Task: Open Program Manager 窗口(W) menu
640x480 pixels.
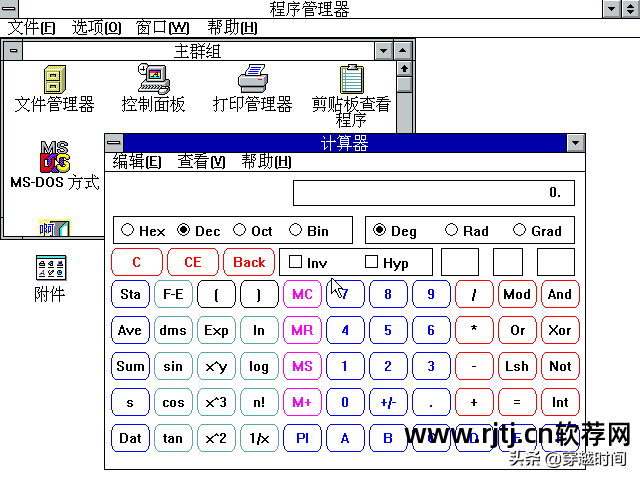Action: tap(162, 28)
